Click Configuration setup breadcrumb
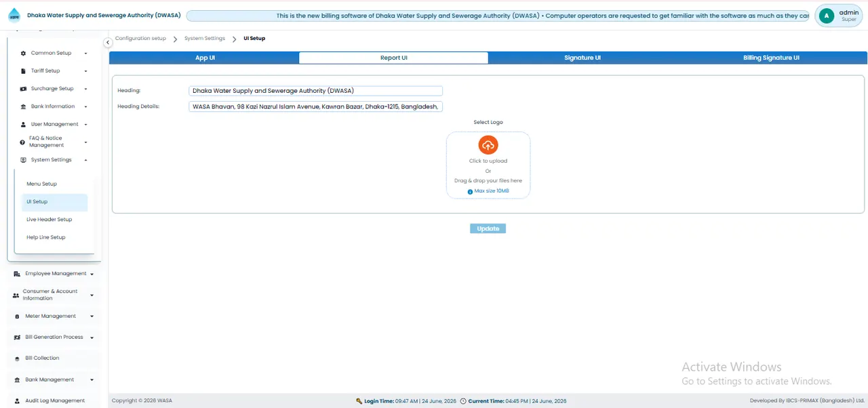The width and height of the screenshot is (868, 408). (x=140, y=39)
